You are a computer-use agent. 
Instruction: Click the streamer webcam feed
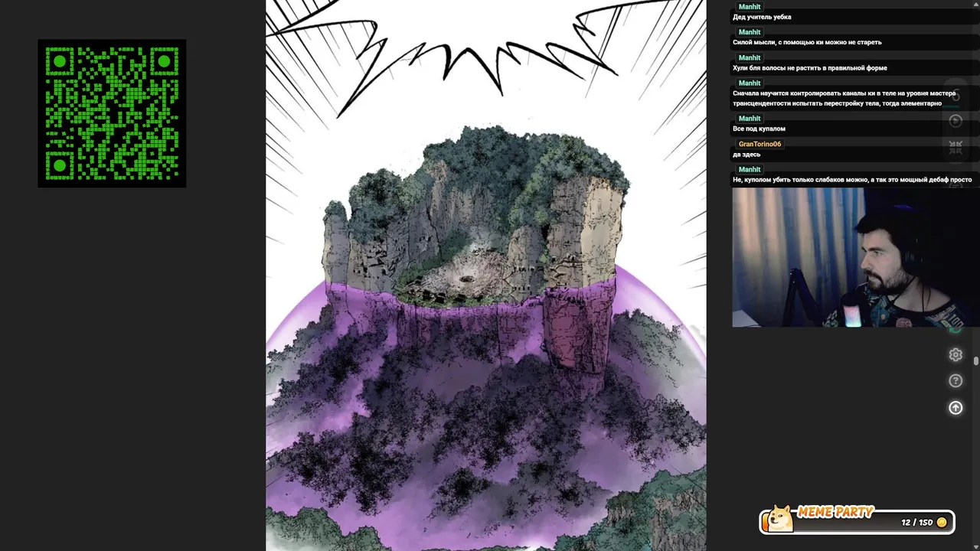pyautogui.click(x=855, y=257)
